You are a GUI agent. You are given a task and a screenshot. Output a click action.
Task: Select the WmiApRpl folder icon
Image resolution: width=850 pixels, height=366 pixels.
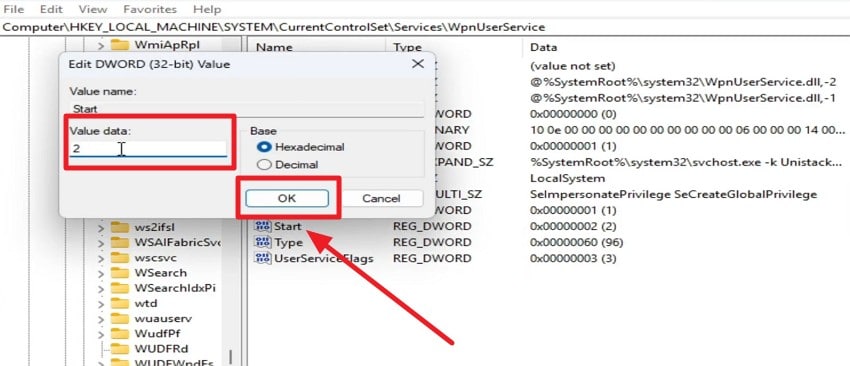pos(120,44)
